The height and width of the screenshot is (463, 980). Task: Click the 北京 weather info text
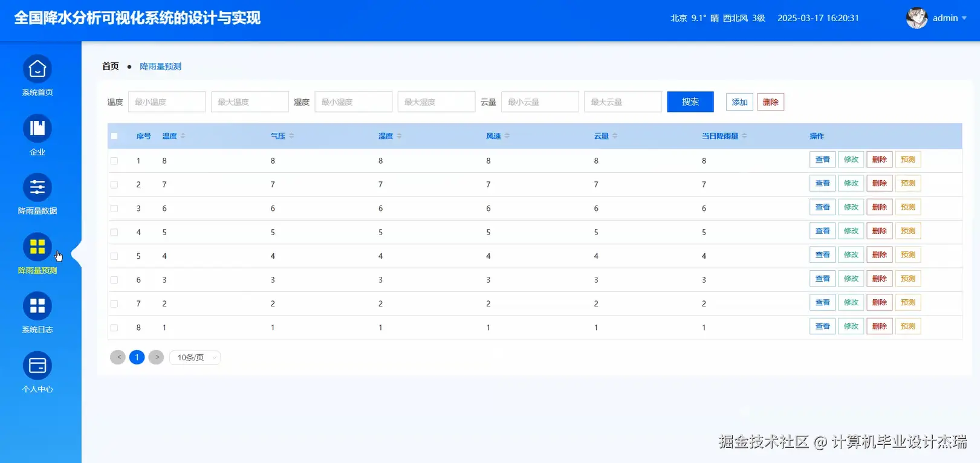tap(718, 18)
